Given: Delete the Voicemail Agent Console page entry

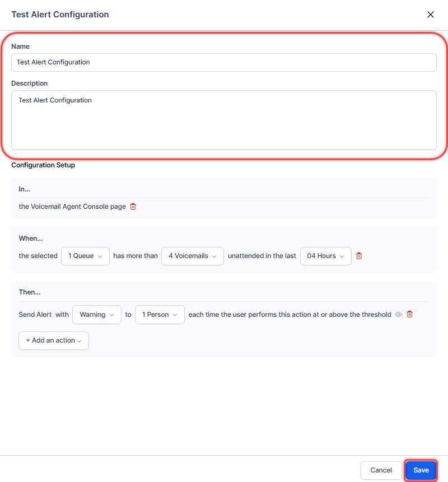Looking at the screenshot, I should [x=133, y=207].
